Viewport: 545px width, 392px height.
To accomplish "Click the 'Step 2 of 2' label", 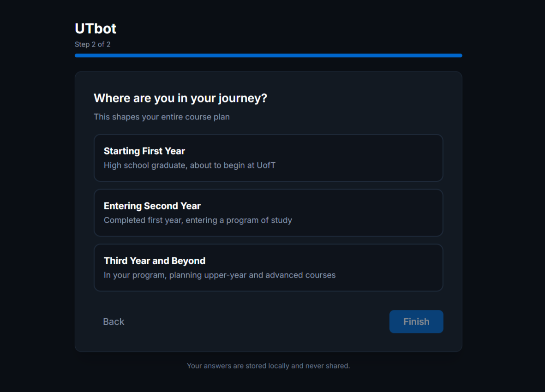I will (x=92, y=44).
